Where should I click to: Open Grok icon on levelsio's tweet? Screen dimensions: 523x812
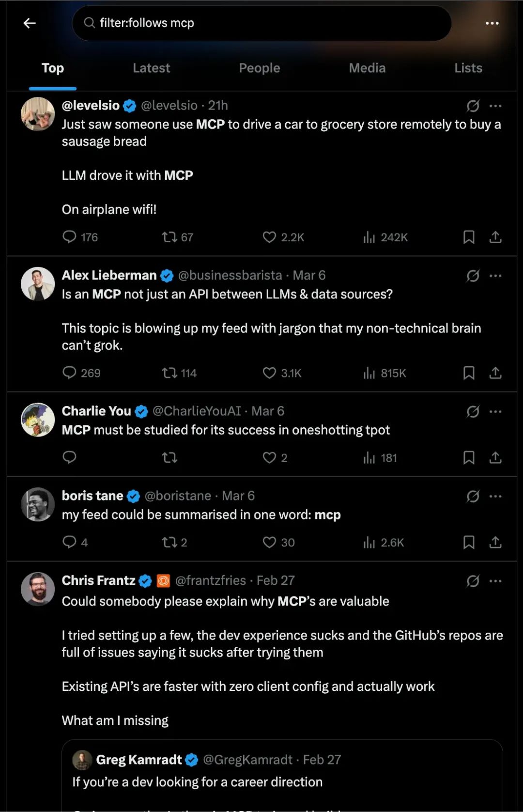pos(473,106)
